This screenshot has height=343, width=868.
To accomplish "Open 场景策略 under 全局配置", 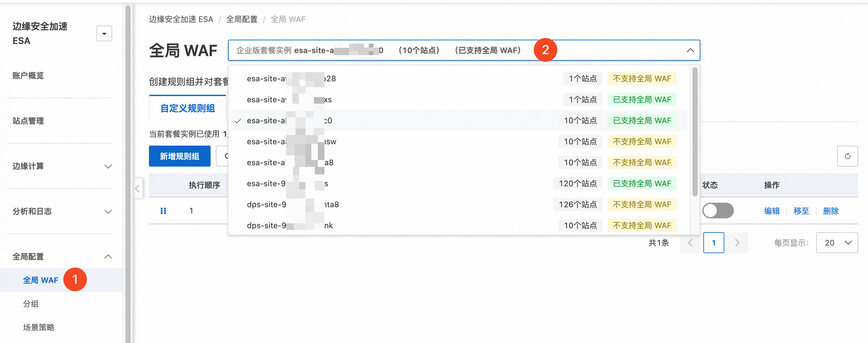I will pyautogui.click(x=38, y=327).
